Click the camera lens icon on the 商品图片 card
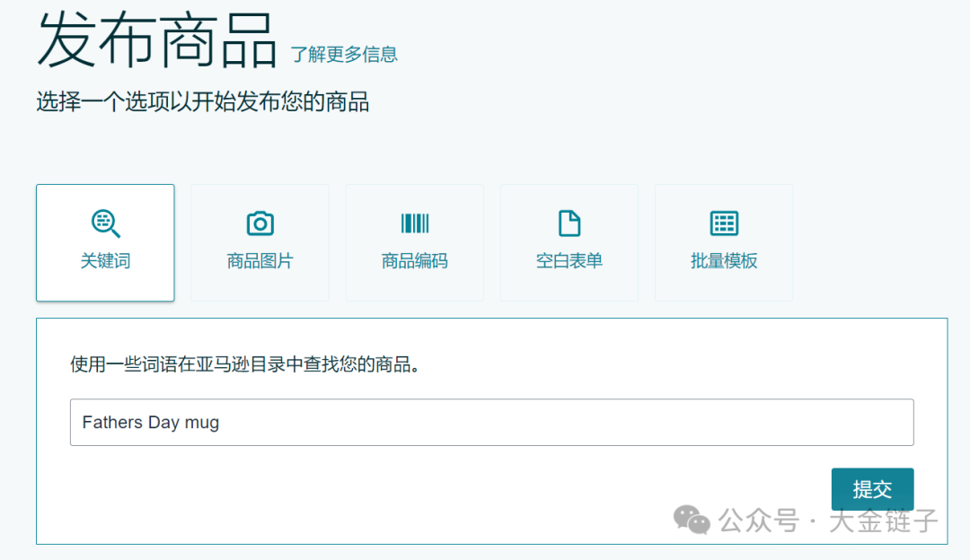Screen dimensions: 970x560 [260, 223]
